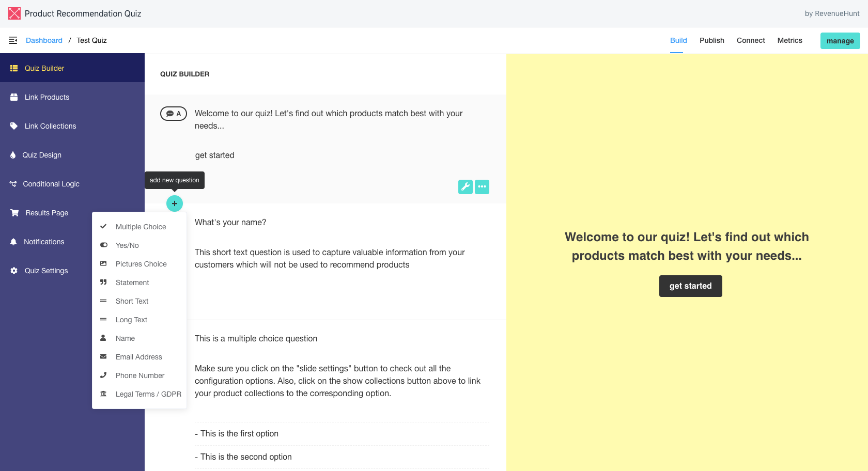Switch to the Metrics tab
Viewport: 868px width, 471px height.
(790, 40)
